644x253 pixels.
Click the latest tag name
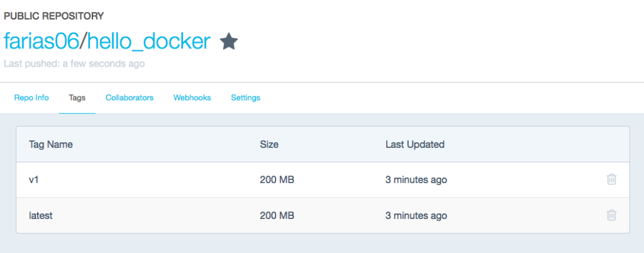click(x=41, y=216)
